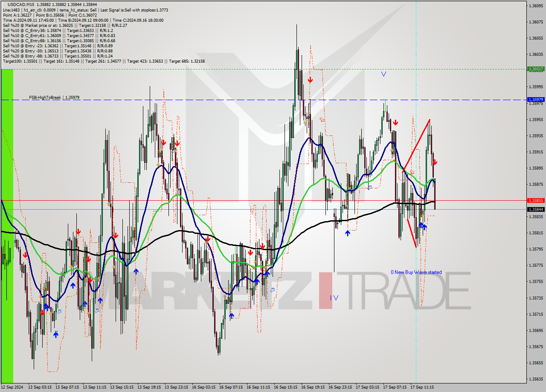Click the 1.35735 price scale label
This screenshot has width=546, height=392.
pos(536,298)
